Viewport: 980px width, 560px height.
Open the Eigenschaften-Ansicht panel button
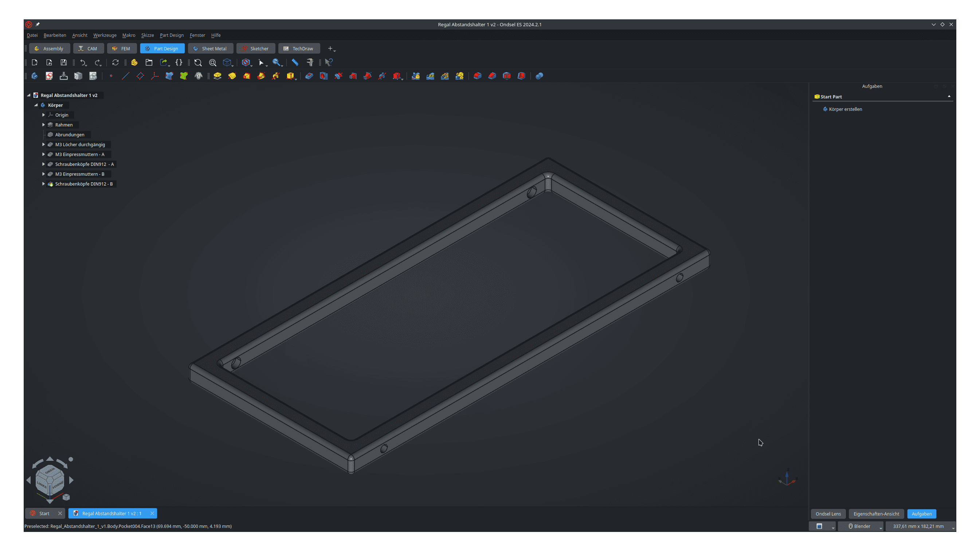click(x=876, y=514)
